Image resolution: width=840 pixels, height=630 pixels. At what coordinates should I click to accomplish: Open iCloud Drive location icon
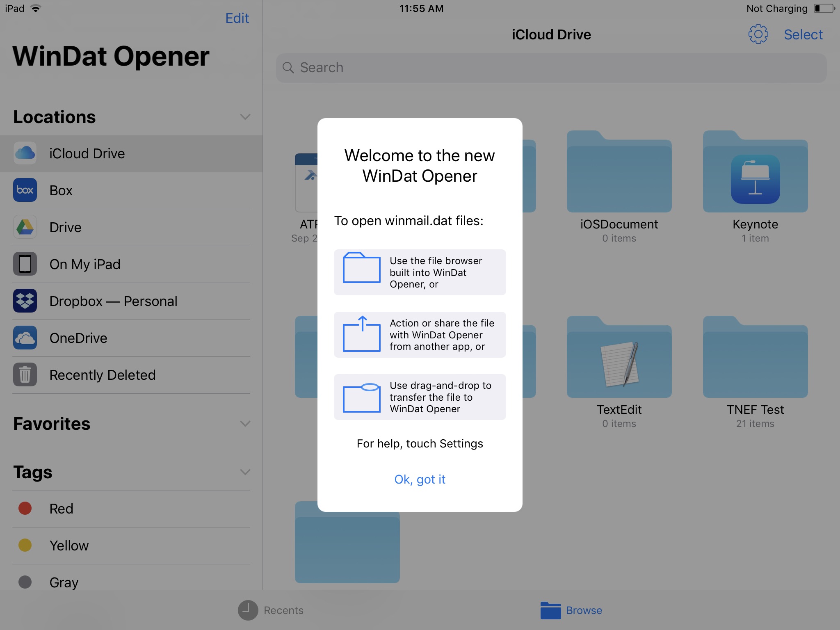click(25, 153)
